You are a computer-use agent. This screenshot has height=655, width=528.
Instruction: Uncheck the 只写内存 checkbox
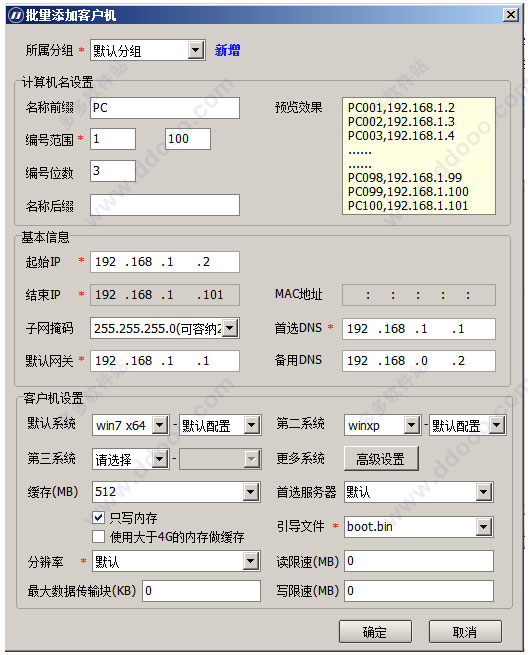coord(99,518)
